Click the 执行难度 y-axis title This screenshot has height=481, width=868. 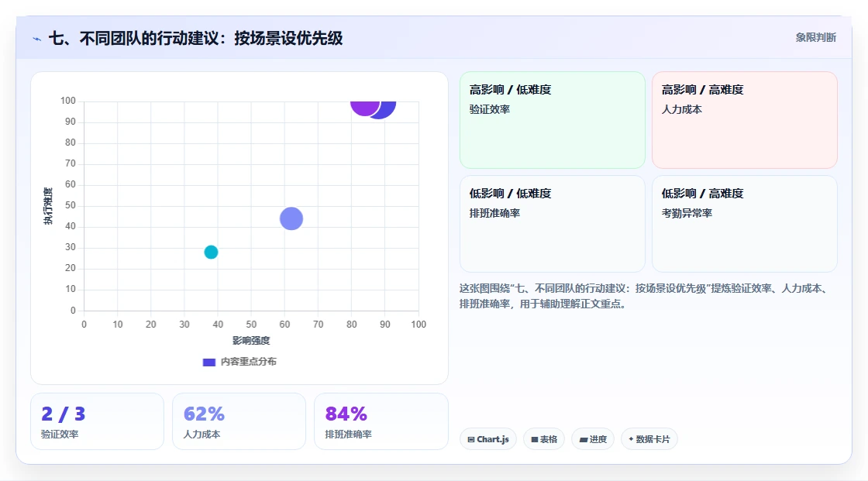point(48,206)
